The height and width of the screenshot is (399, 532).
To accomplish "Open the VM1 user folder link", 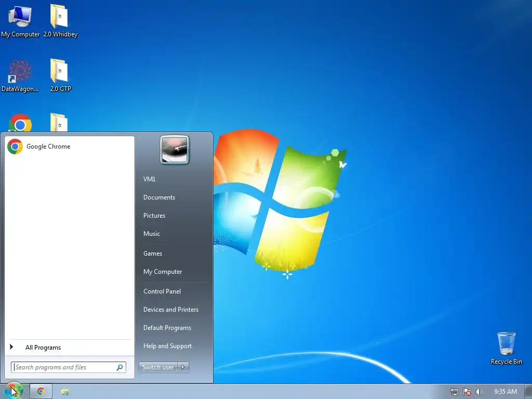I will click(x=149, y=179).
